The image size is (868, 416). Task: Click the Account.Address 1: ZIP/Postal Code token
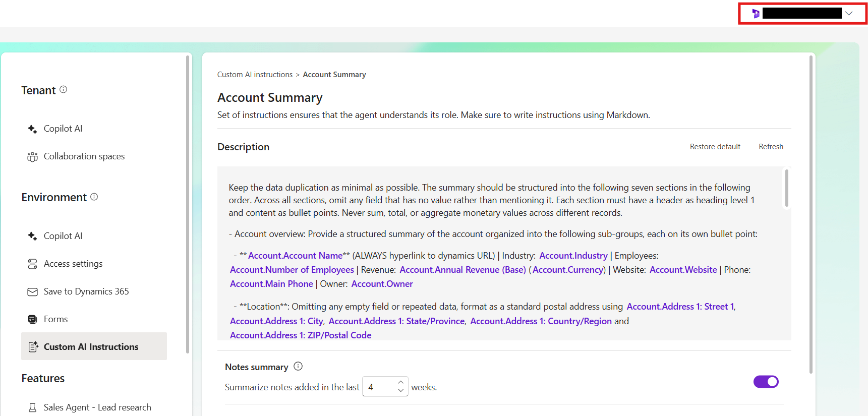(301, 335)
